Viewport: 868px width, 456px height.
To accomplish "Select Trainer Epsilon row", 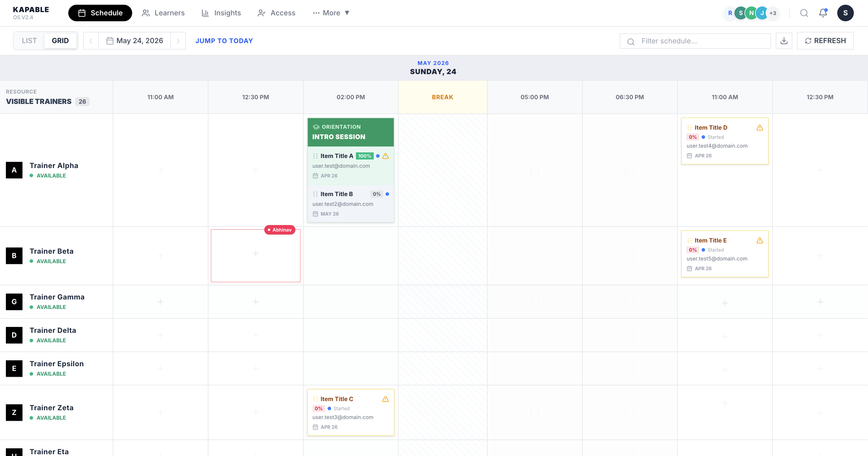I will (56, 368).
